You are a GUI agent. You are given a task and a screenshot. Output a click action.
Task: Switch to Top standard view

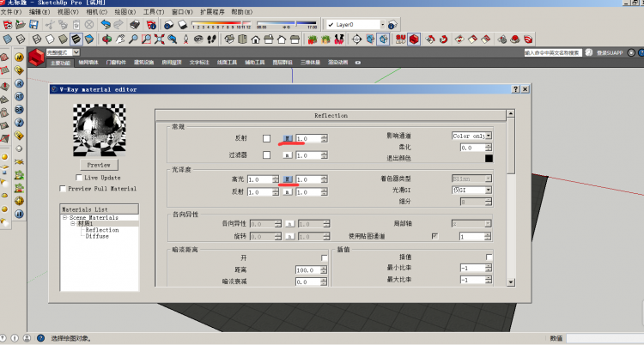click(242, 39)
